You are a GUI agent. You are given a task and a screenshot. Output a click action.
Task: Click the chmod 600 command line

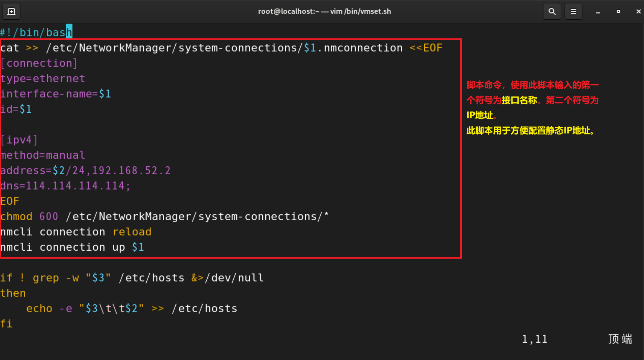click(x=164, y=217)
